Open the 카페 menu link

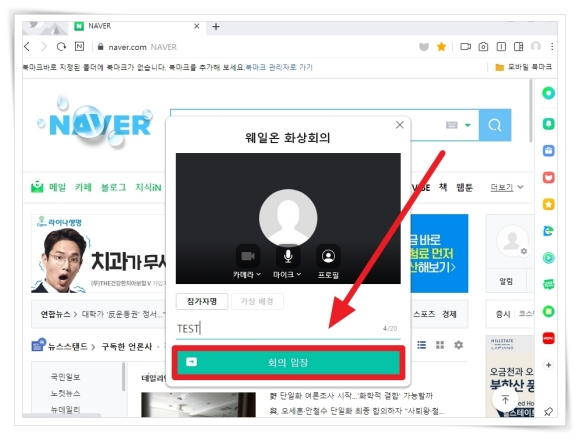pyautogui.click(x=83, y=187)
